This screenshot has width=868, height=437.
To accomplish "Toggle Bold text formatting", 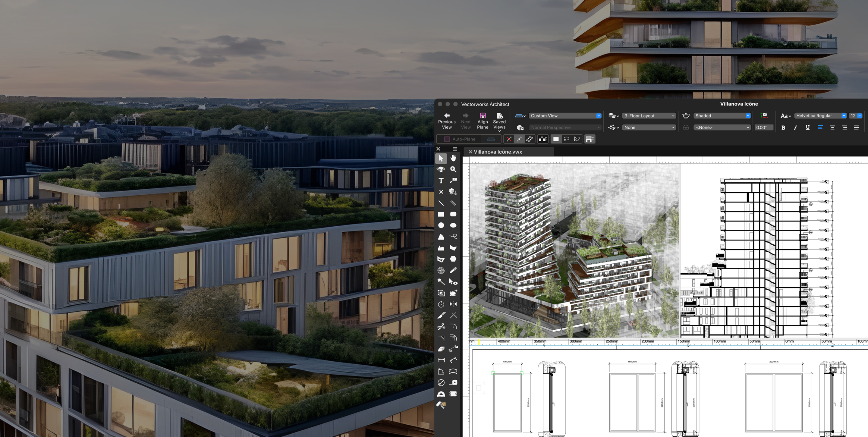I will click(783, 127).
